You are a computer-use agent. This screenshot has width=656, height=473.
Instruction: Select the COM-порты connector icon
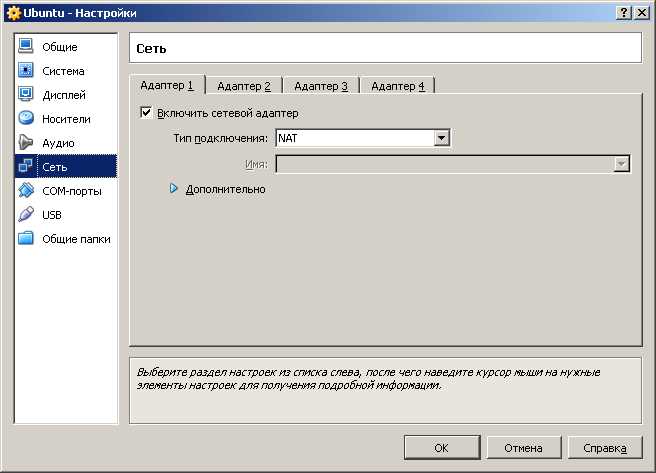(x=26, y=190)
